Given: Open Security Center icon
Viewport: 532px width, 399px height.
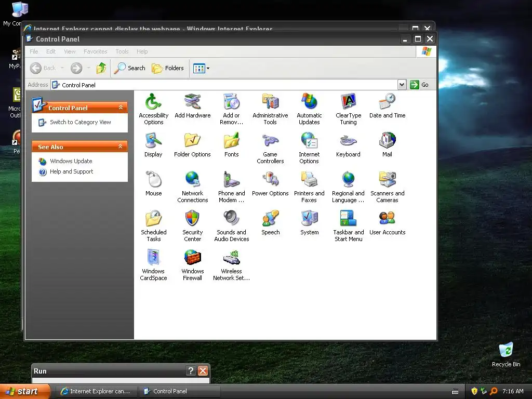Looking at the screenshot, I should pos(192,226).
